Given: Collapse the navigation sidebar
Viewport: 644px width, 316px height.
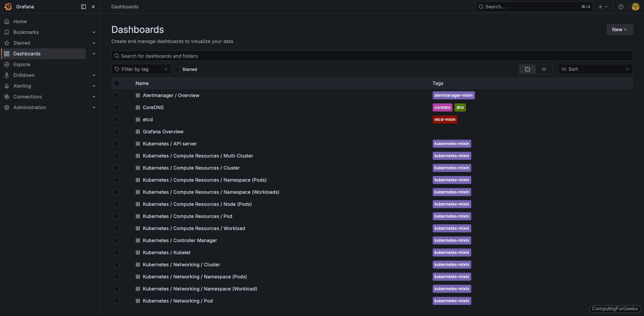Looking at the screenshot, I should pyautogui.click(x=83, y=7).
